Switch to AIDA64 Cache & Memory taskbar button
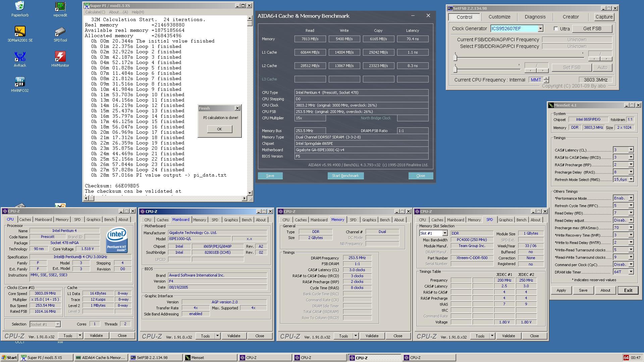The height and width of the screenshot is (362, 644). [x=101, y=358]
